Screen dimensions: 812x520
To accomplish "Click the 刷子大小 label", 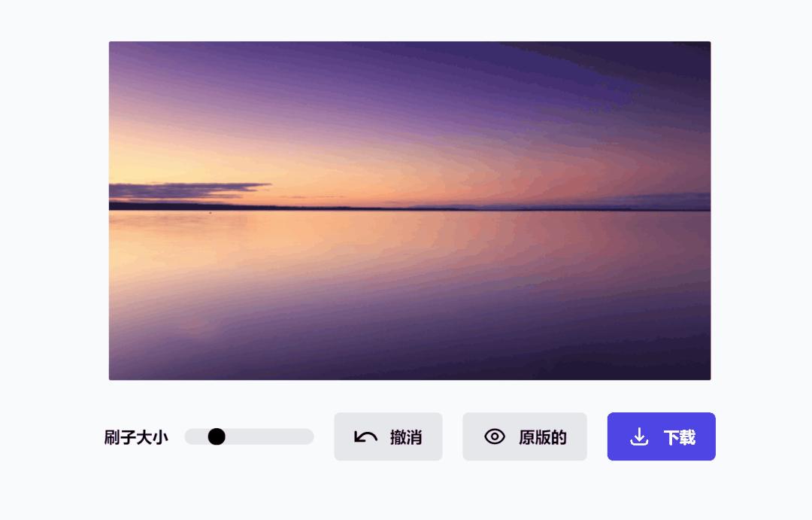I will [136, 437].
